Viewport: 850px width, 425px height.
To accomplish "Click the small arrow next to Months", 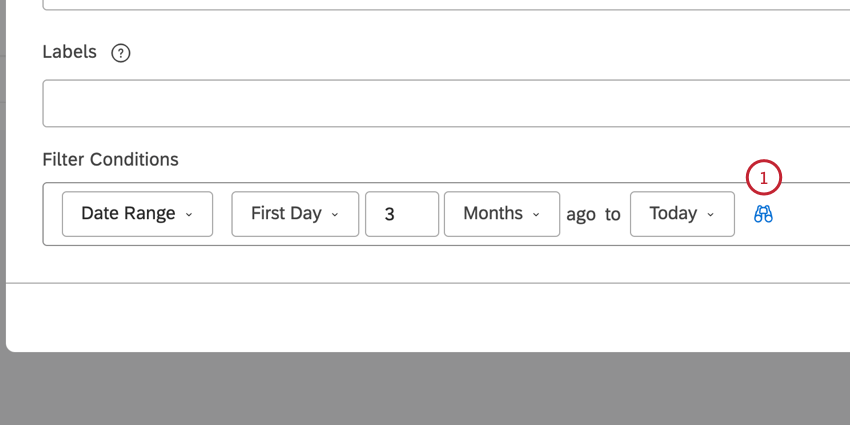I will [x=536, y=214].
